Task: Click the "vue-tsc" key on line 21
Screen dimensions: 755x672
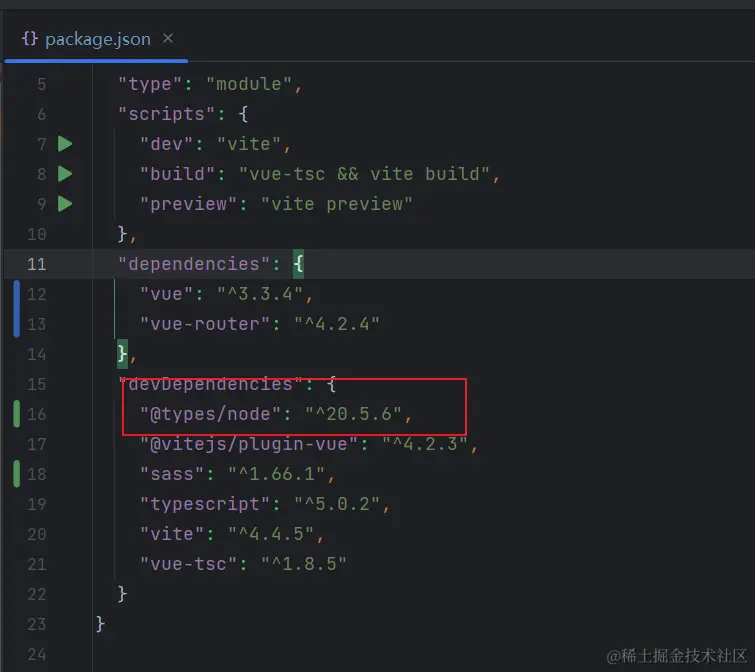Action: click(188, 565)
